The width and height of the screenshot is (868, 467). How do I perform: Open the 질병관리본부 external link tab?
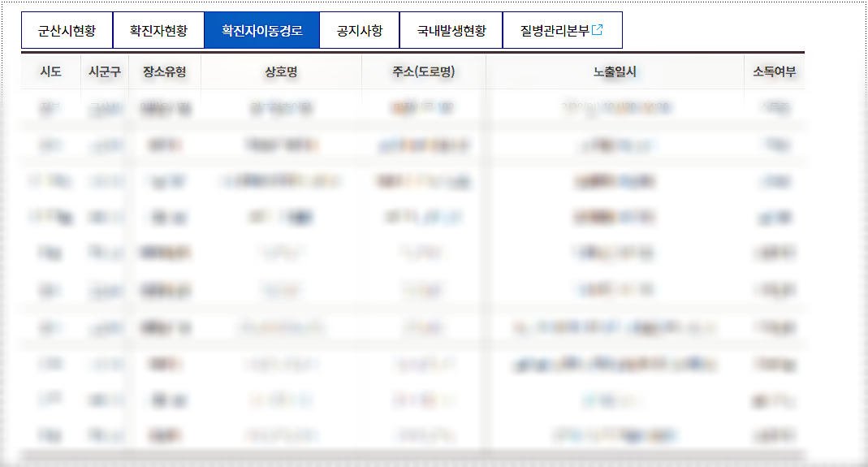click(563, 31)
